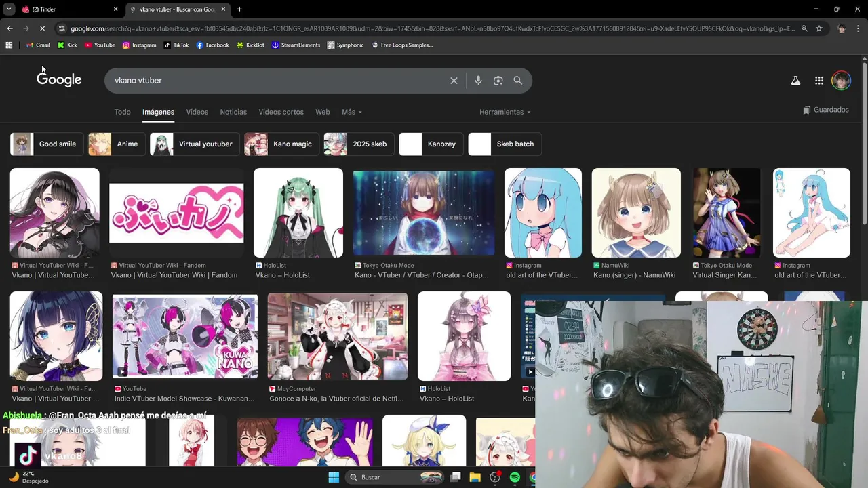Switch to the Noticias tab
Viewport: 868px width, 488px height.
tap(233, 112)
